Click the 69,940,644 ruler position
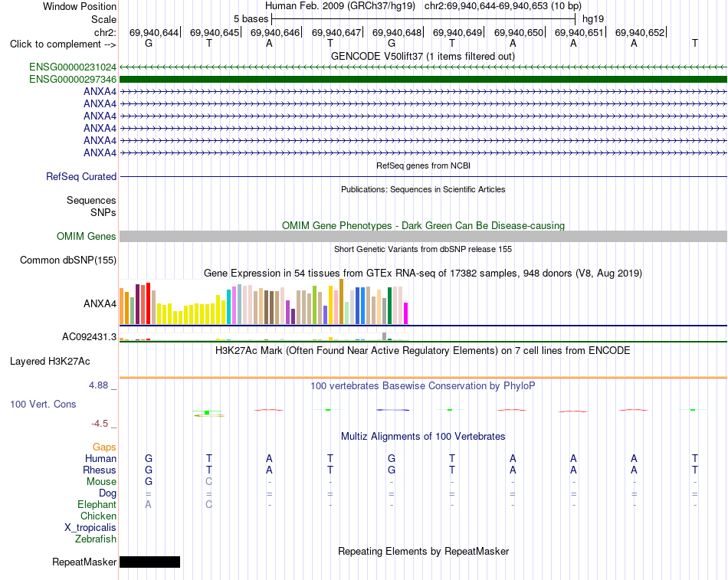The height and width of the screenshot is (580, 728). pos(154,32)
